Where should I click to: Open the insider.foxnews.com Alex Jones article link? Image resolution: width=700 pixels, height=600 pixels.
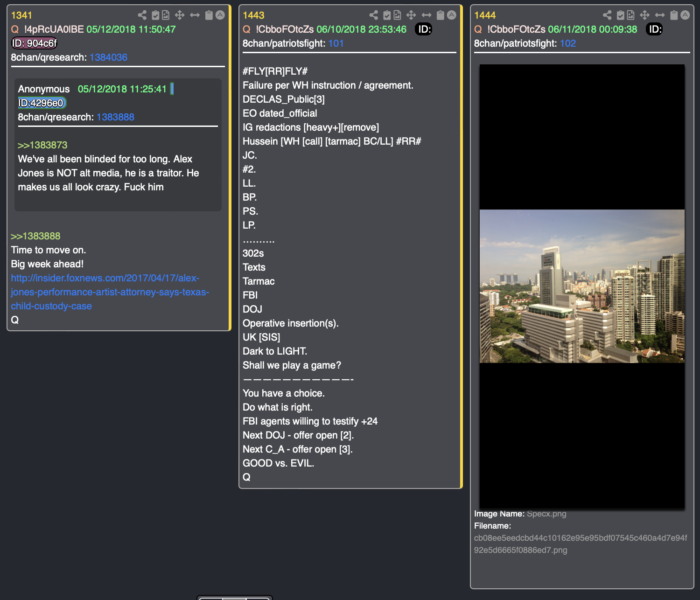110,292
